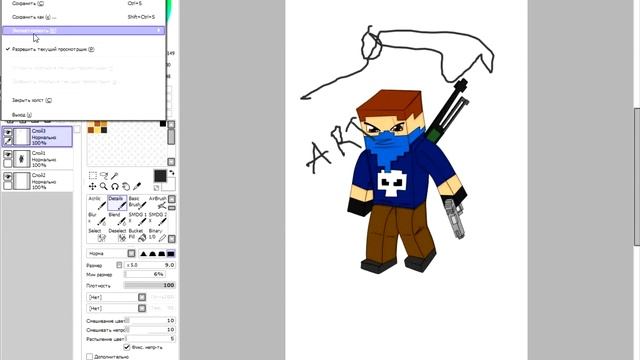Click brush tray scroll down arrow

[172, 239]
